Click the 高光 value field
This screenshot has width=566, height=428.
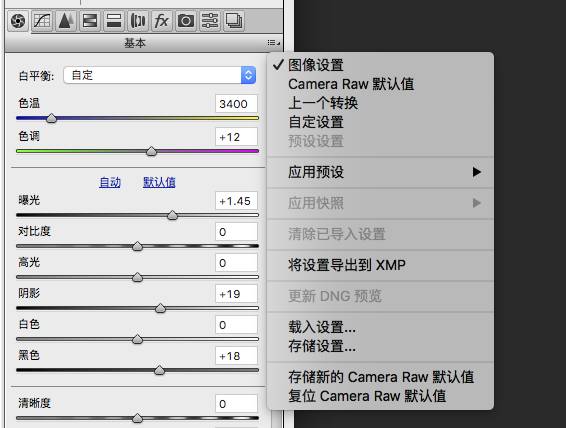236,263
